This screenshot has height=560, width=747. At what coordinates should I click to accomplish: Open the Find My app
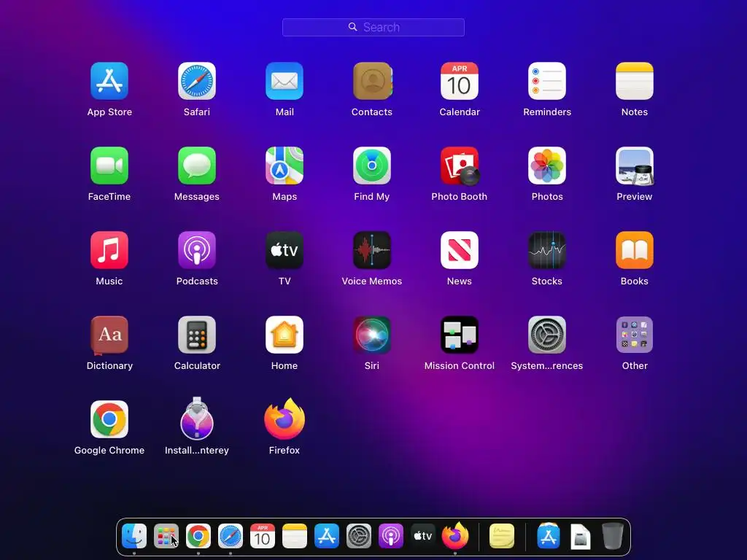pyautogui.click(x=372, y=166)
